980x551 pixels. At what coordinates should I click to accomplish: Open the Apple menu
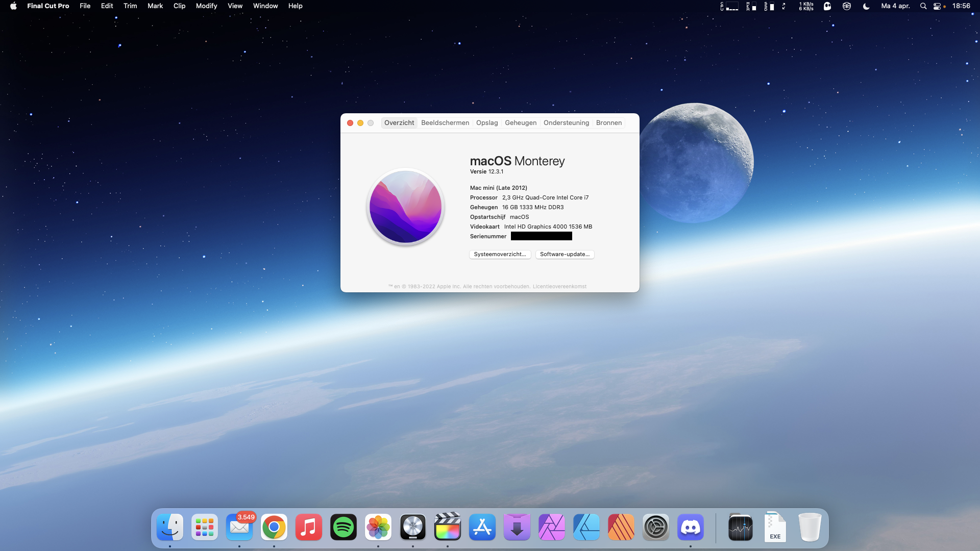pyautogui.click(x=13, y=6)
